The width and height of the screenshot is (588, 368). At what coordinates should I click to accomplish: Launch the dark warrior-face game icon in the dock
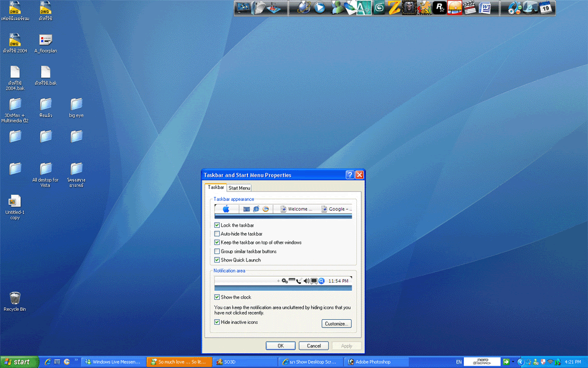(409, 8)
